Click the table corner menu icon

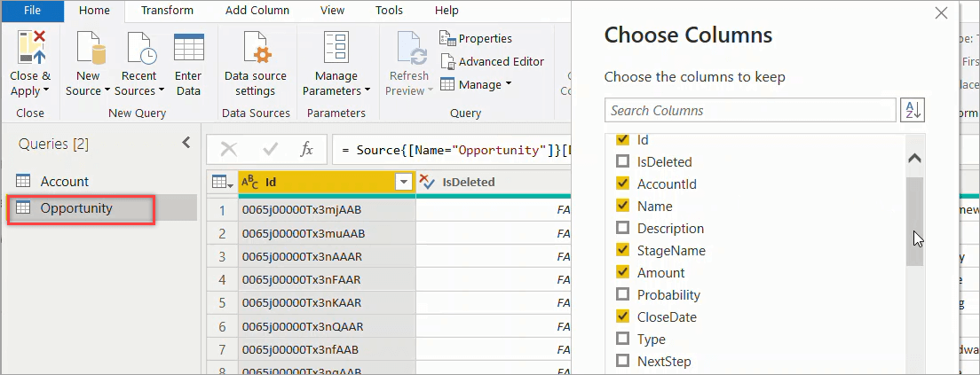tap(223, 182)
